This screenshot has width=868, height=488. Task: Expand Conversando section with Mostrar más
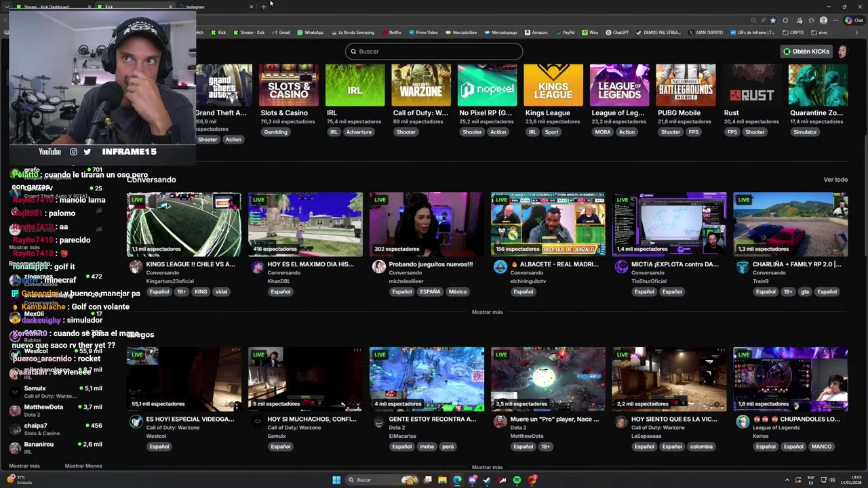487,312
